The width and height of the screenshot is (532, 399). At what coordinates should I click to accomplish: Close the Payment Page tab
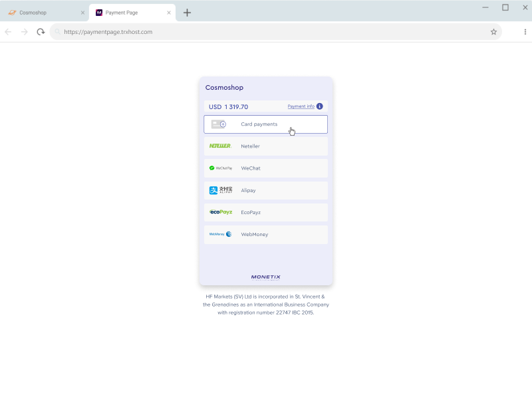(x=169, y=13)
